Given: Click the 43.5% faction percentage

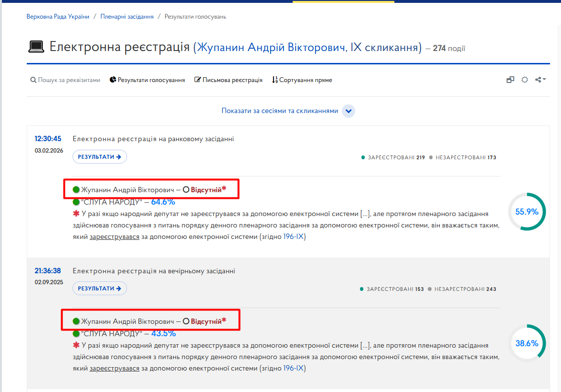Looking at the screenshot, I should (163, 333).
